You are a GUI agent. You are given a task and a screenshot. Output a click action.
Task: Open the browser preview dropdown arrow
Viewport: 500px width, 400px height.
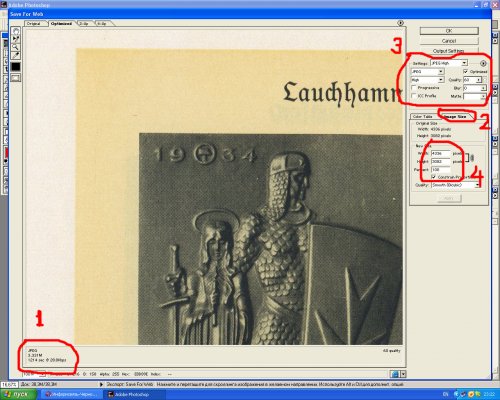click(403, 374)
